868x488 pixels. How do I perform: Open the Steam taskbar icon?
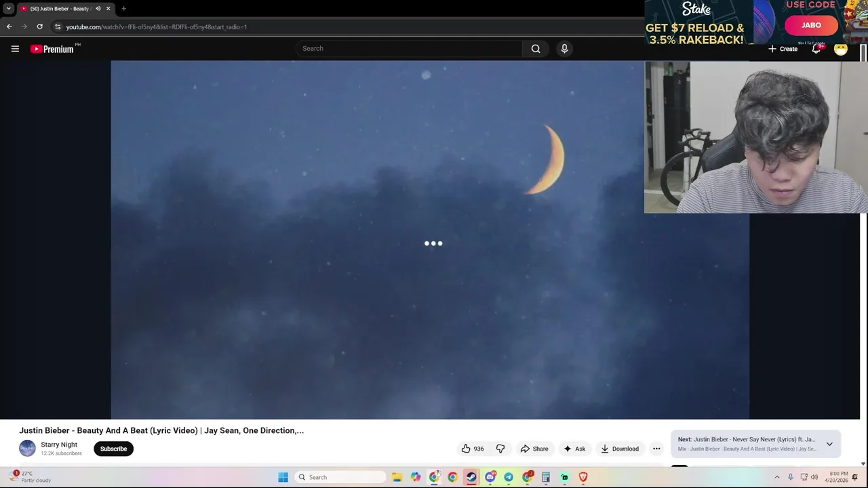coord(471,477)
